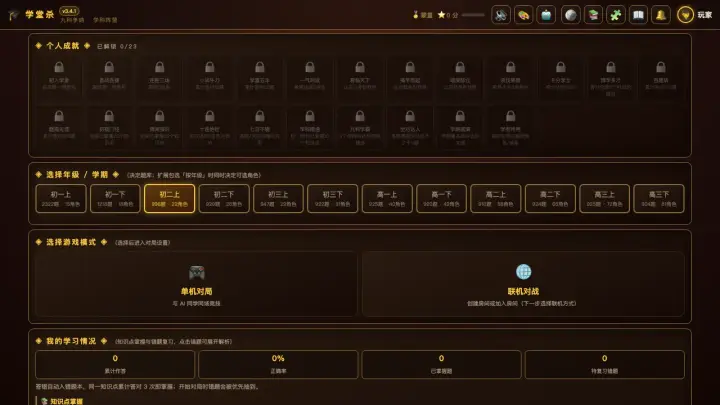Open the satellite icon in the top toolbar
Screen dimensions: 720x405
501,15
